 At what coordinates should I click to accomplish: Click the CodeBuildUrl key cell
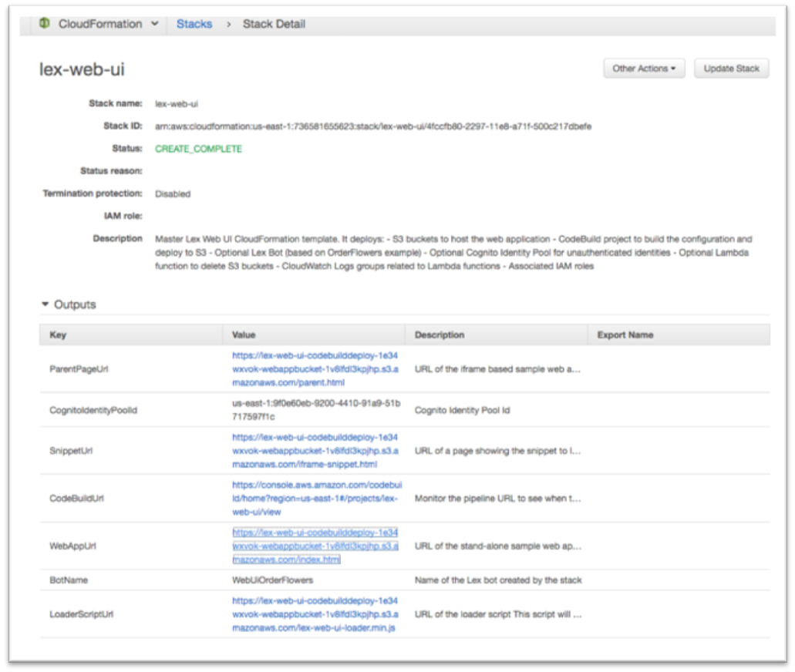pyautogui.click(x=76, y=498)
